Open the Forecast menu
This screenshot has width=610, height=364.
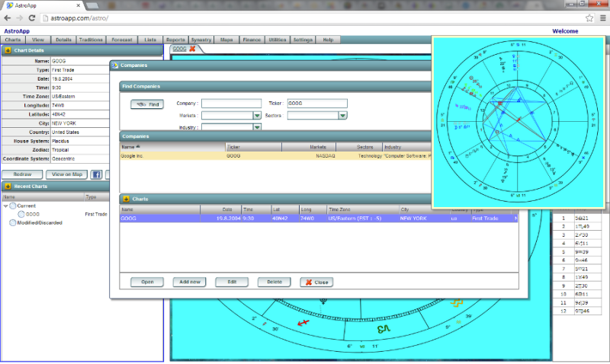[x=122, y=40]
